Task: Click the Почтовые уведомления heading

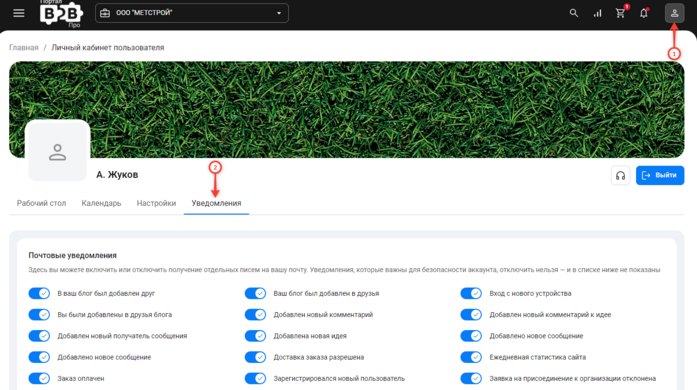Action: [72, 256]
